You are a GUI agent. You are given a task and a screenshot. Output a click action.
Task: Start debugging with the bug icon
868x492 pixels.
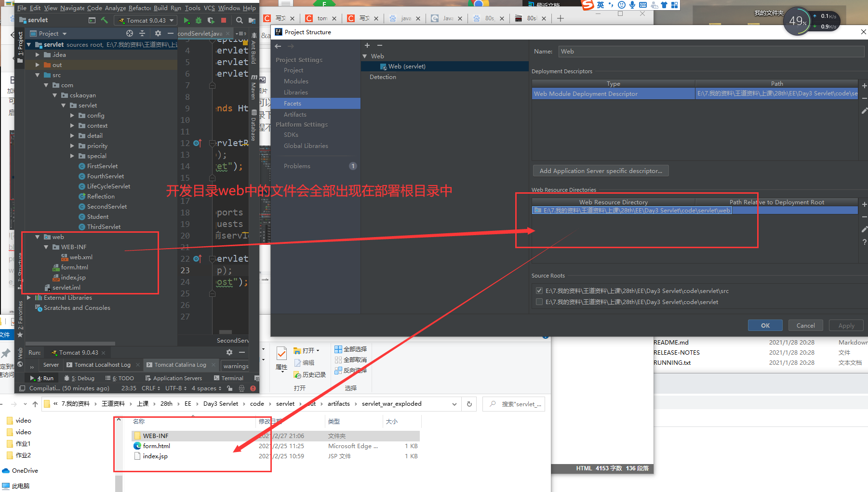click(x=199, y=20)
